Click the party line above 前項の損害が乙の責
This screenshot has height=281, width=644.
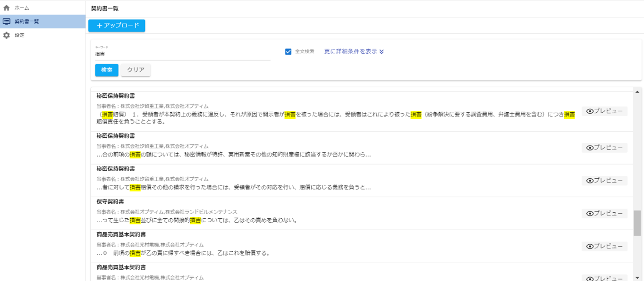150,245
